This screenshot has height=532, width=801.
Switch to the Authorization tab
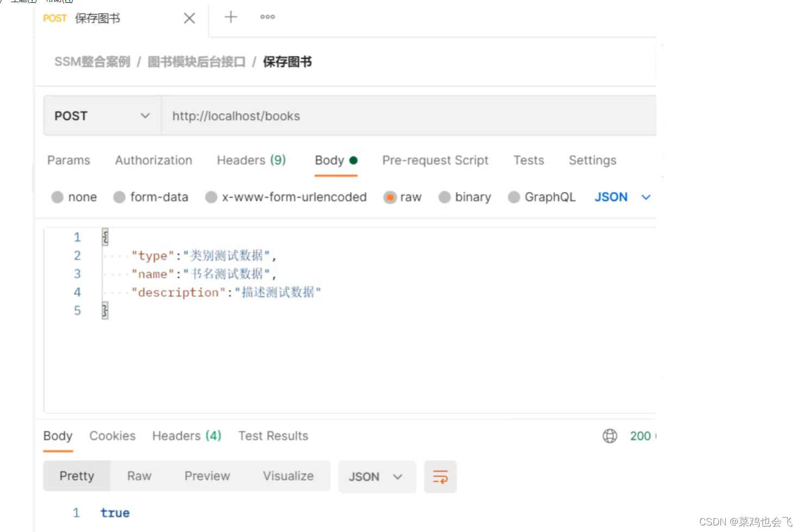tap(153, 160)
